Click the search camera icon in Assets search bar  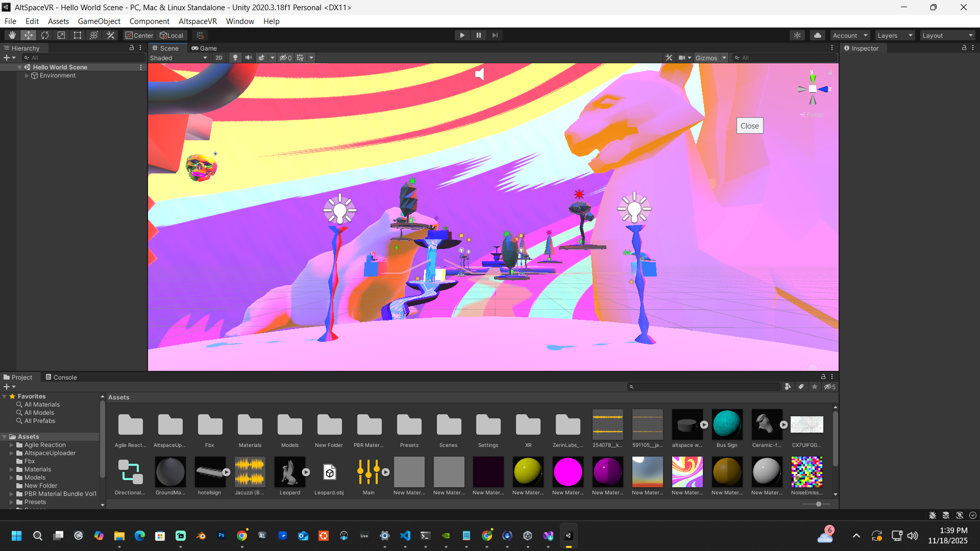pos(788,387)
